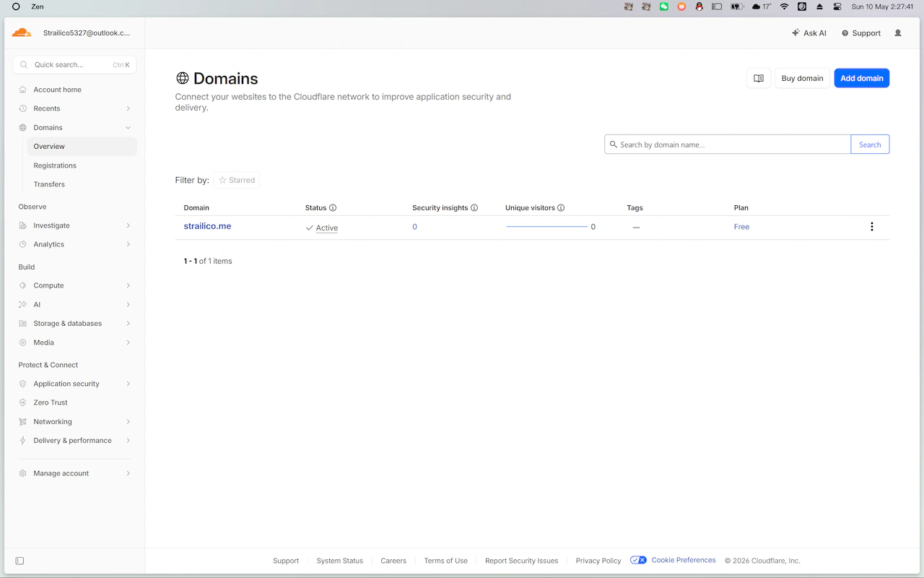
Task: Toggle the Starred filter
Action: [237, 180]
